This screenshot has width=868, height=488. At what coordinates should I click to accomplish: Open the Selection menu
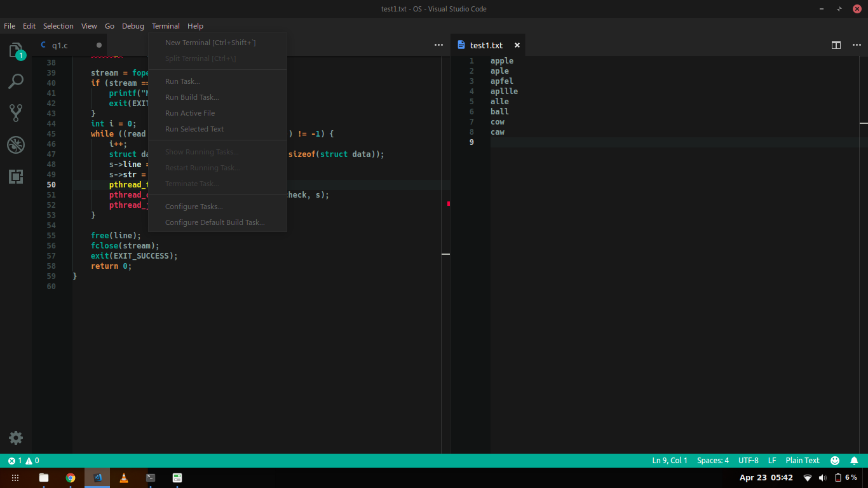coord(58,26)
